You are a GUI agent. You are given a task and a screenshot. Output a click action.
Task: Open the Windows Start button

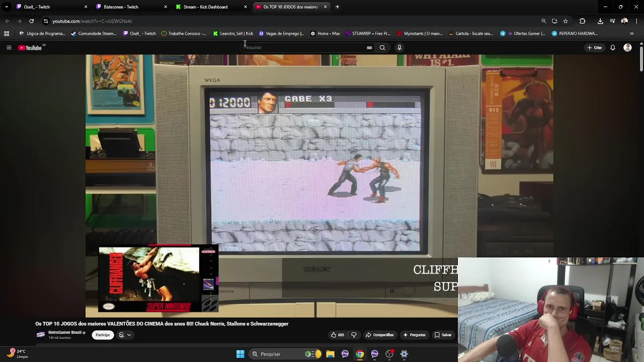tap(240, 354)
